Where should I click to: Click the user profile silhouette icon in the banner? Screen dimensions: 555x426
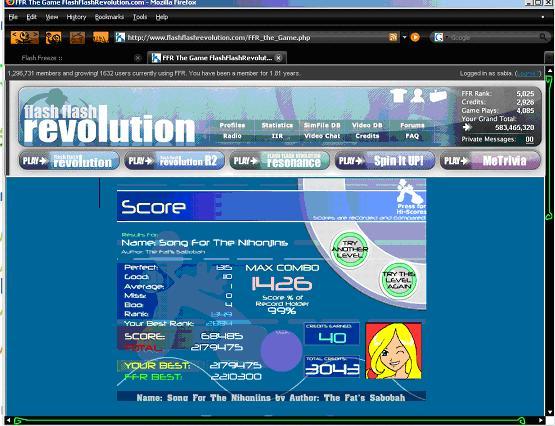click(x=418, y=96)
